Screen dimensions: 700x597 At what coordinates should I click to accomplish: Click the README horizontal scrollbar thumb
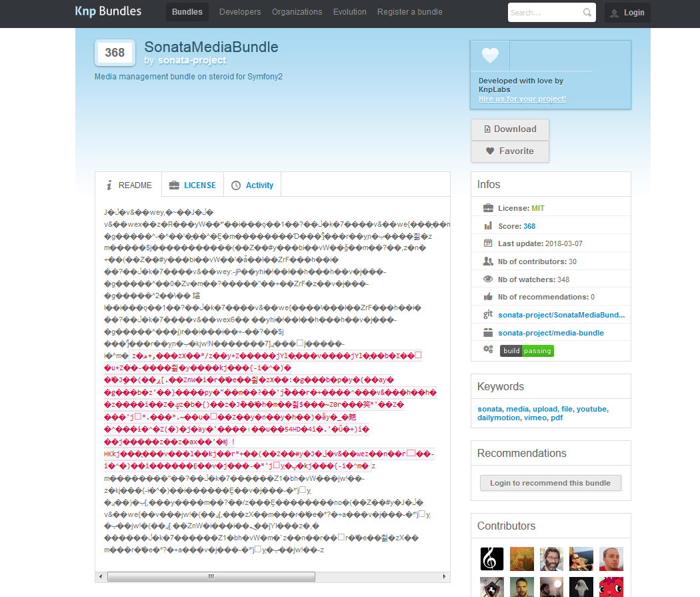(211, 576)
